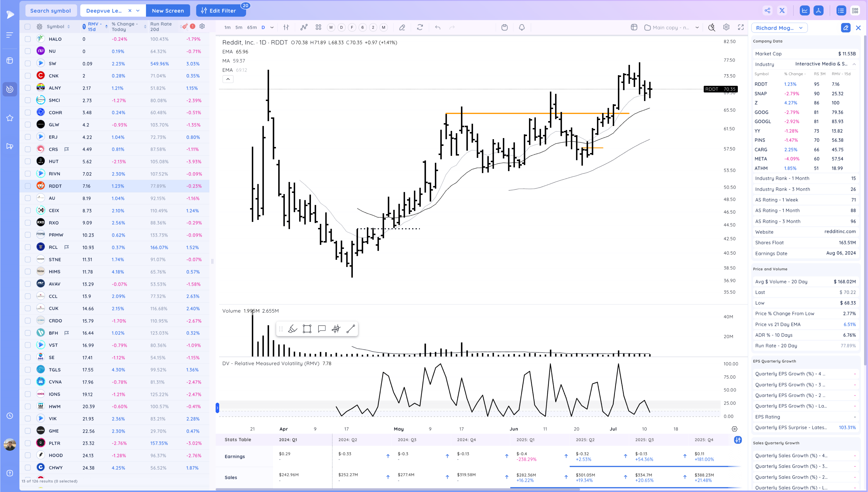Check the HALO row checkbox
Image resolution: width=868 pixels, height=492 pixels.
point(28,39)
